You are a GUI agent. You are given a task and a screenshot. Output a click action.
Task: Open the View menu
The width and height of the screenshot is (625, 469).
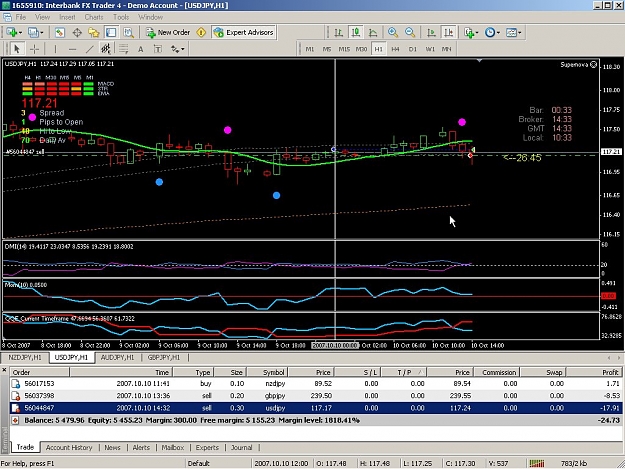tap(42, 17)
